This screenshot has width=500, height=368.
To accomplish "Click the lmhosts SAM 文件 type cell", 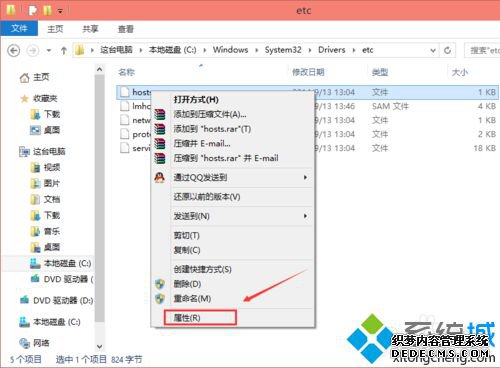I will pos(390,106).
